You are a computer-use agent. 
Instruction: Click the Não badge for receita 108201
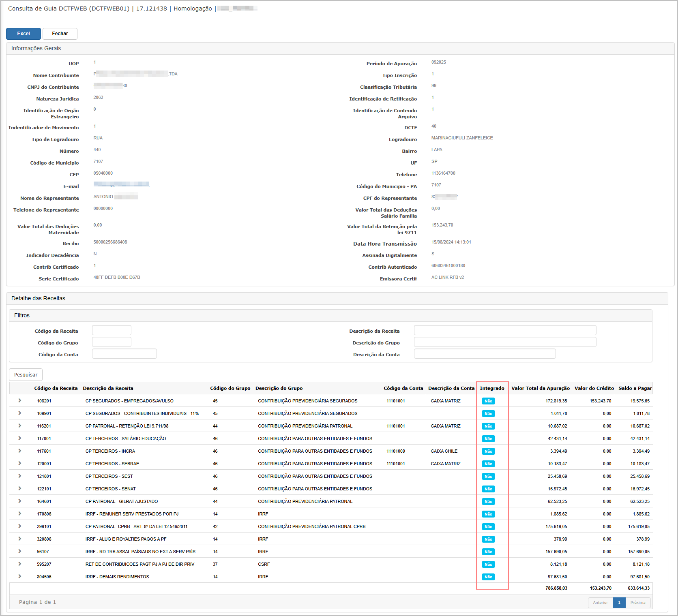pos(488,401)
